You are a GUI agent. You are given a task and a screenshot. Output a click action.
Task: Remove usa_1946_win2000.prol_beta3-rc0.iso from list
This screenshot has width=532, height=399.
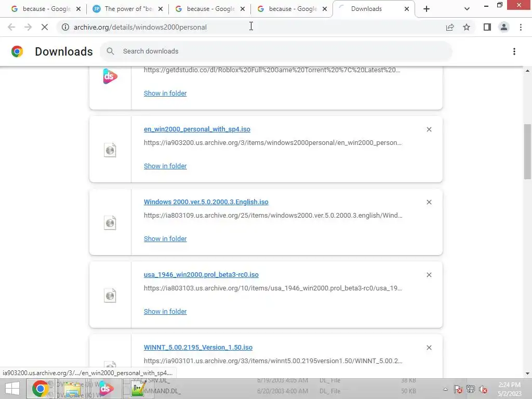click(429, 274)
